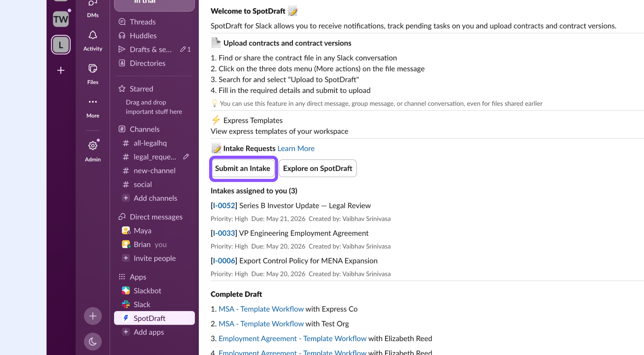The width and height of the screenshot is (644, 355).
Task: Click 'Series B Investor Update — Legal Review' text
Action: [x=305, y=205]
